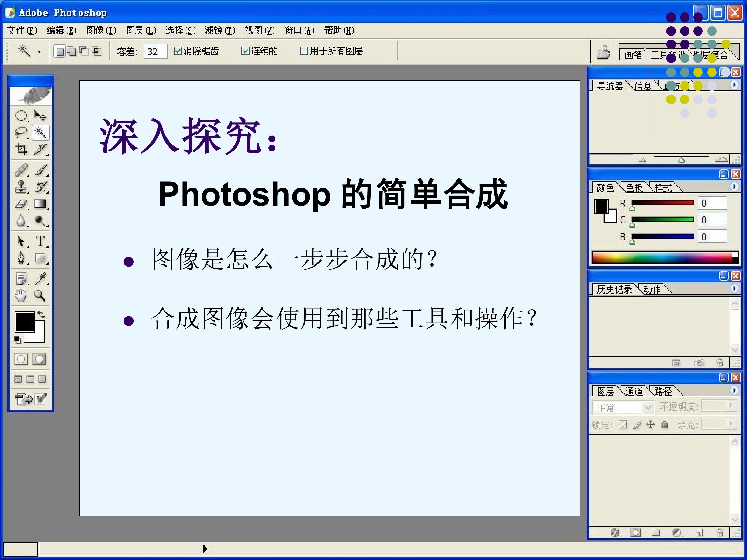Open the tool preset picker arrow
This screenshot has height=560, width=747.
[39, 52]
